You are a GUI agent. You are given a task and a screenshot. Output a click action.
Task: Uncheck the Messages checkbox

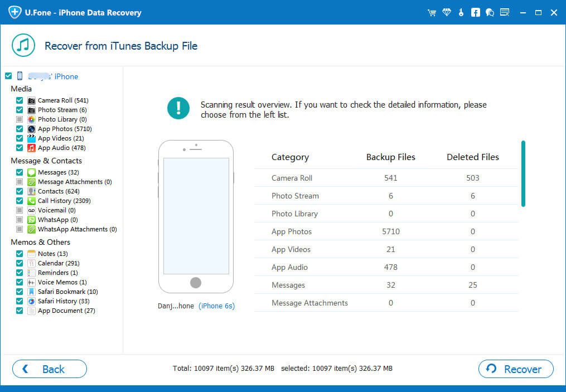coord(20,172)
